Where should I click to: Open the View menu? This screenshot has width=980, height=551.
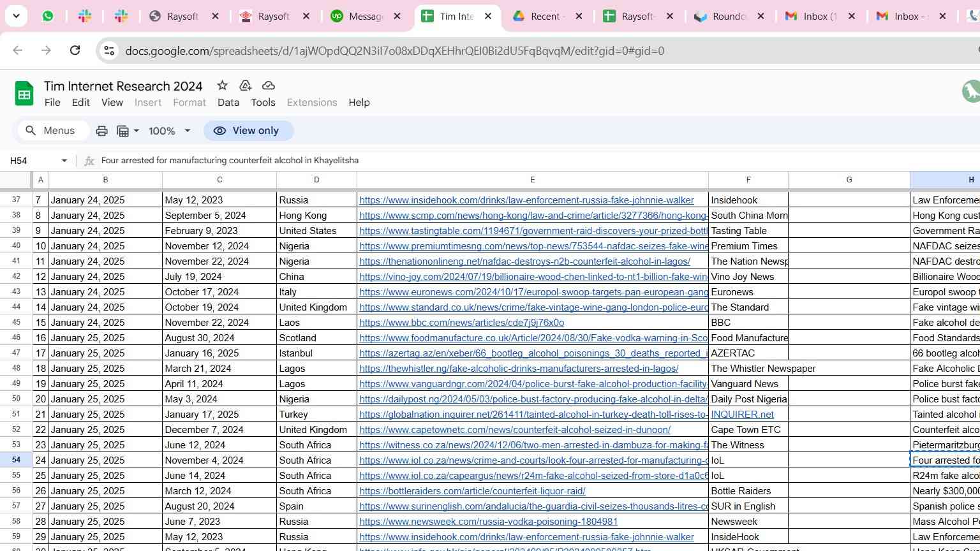[x=112, y=102]
